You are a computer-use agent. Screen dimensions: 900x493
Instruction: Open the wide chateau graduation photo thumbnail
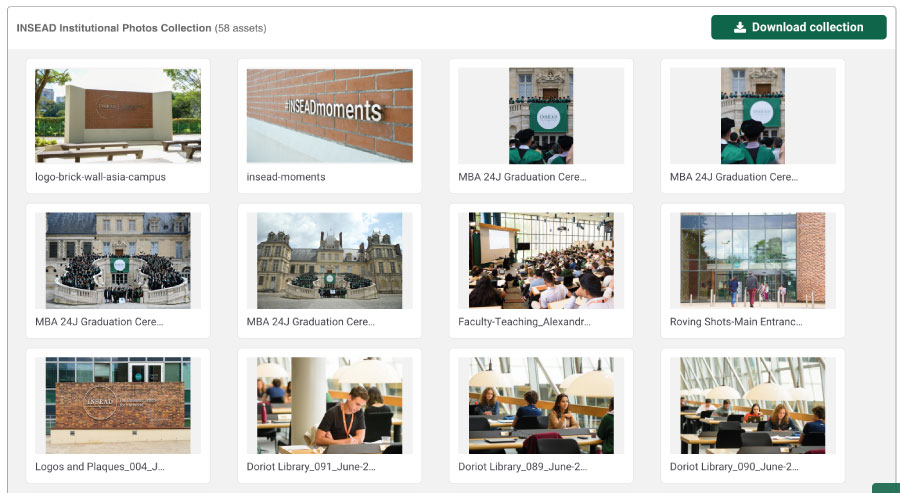(329, 260)
